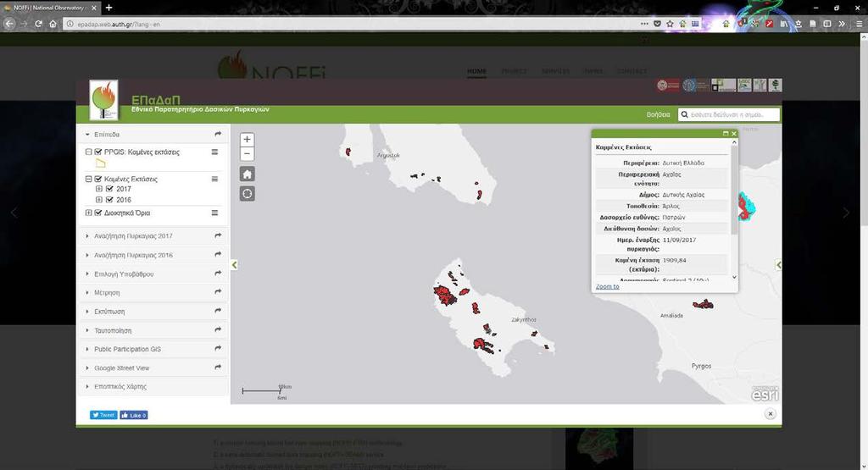This screenshot has height=470, width=868.
Task: Maximize the Καμμένες Εκτάσεις info popup
Action: coord(726,134)
